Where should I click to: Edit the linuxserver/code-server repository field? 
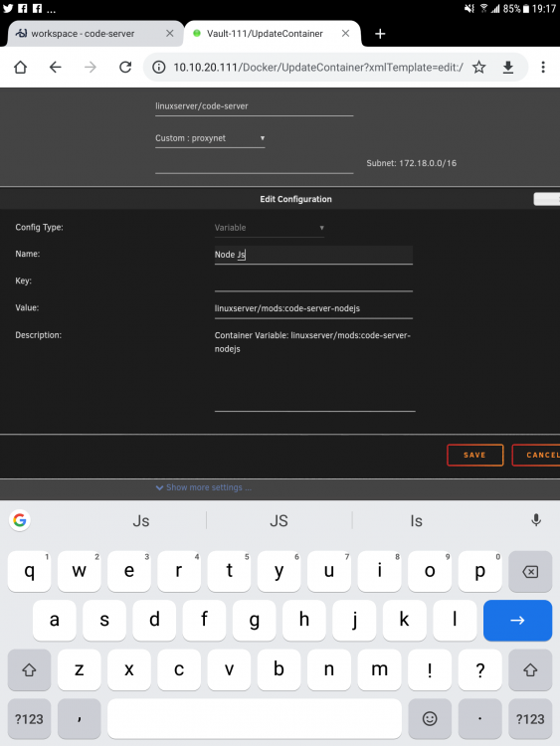click(254, 106)
